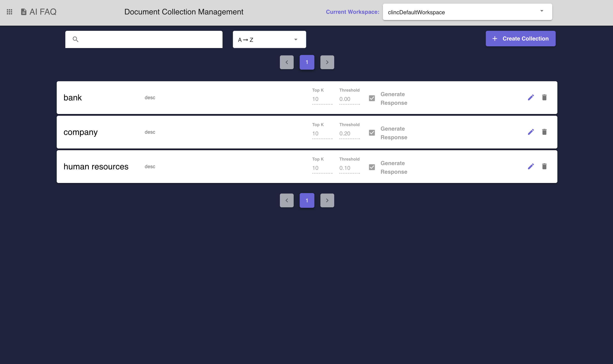The image size is (613, 364).
Task: Click the search magnifier icon
Action: (x=76, y=39)
